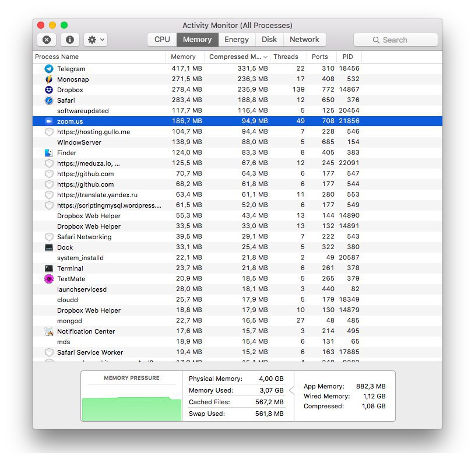
Task: Click the Finder face icon
Action: 49,153
